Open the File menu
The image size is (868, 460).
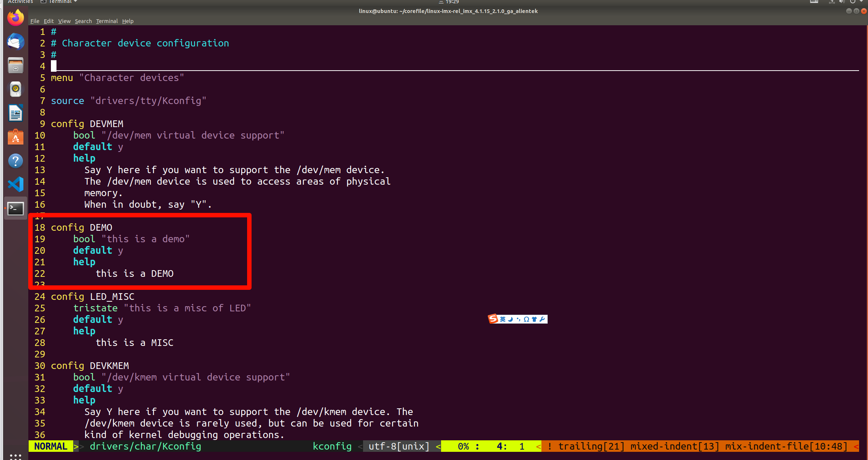click(35, 21)
